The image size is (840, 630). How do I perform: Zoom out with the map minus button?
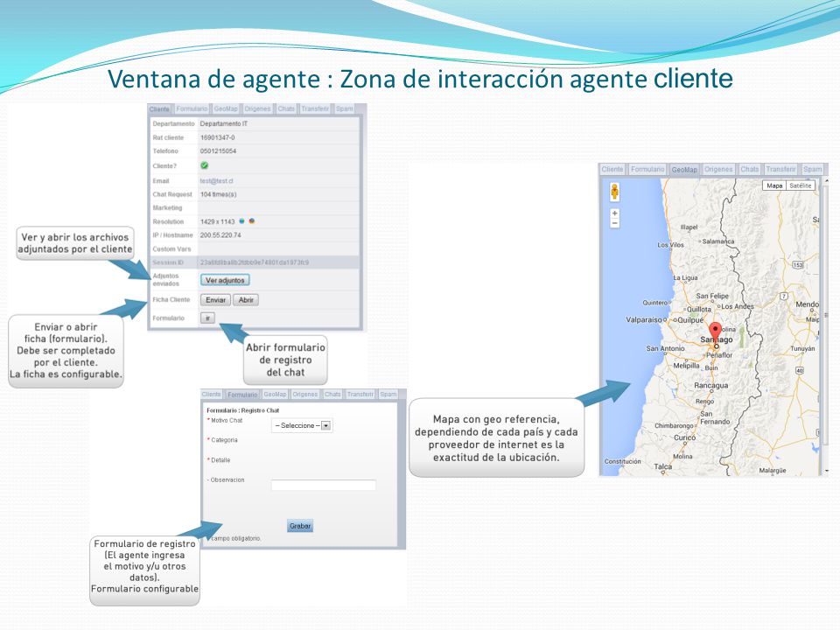pos(614,223)
